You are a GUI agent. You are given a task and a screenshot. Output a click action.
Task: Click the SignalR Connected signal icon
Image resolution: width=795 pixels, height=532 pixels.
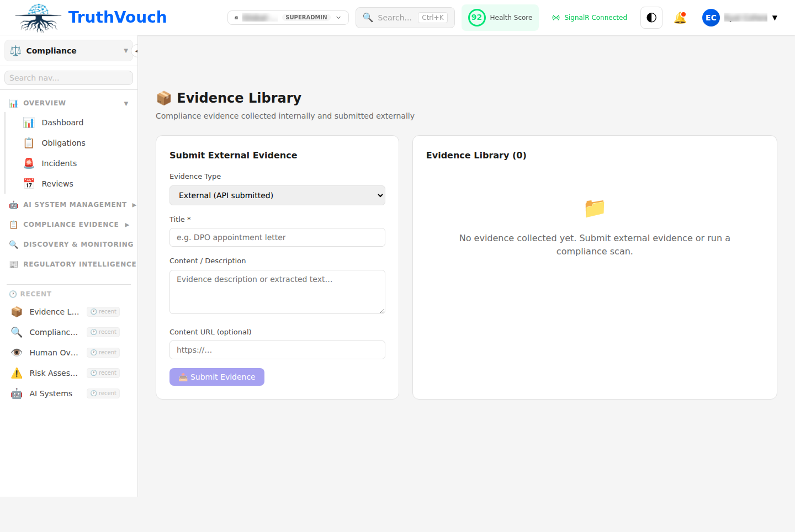tap(555, 17)
